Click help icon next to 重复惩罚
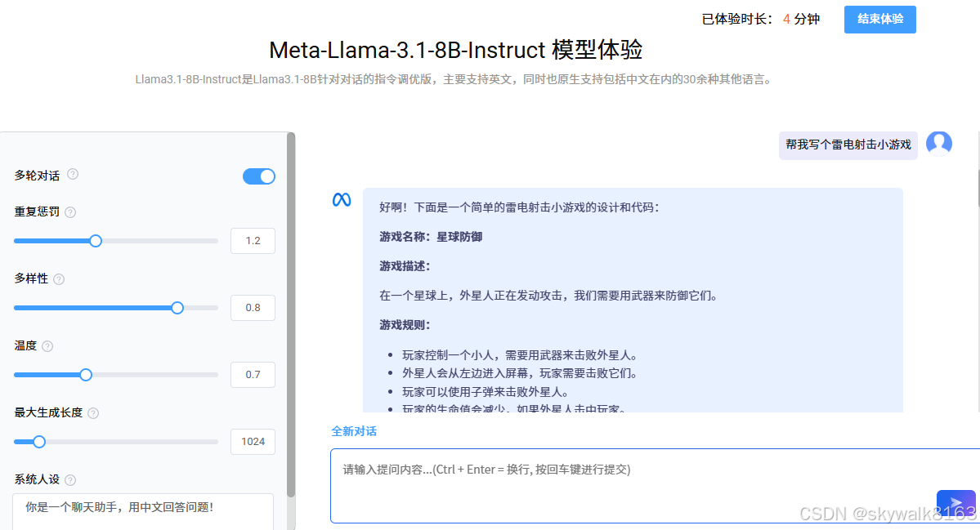 (x=70, y=212)
